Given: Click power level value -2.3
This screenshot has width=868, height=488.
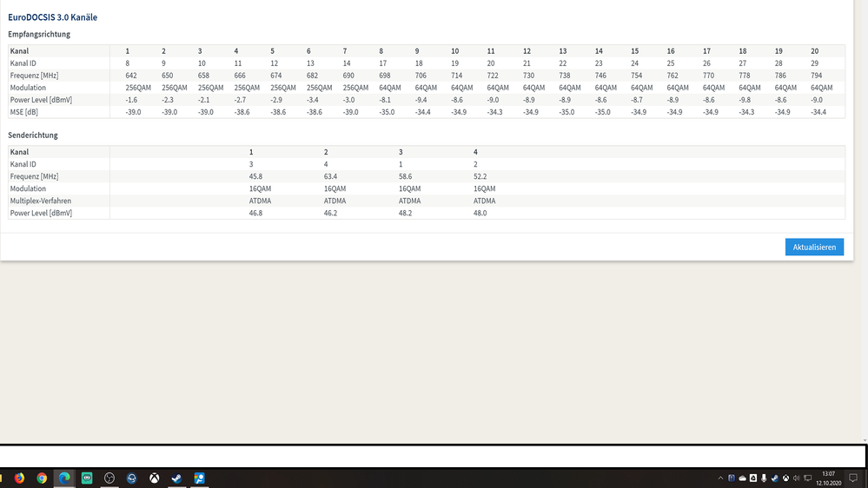Looking at the screenshot, I should pyautogui.click(x=168, y=100).
